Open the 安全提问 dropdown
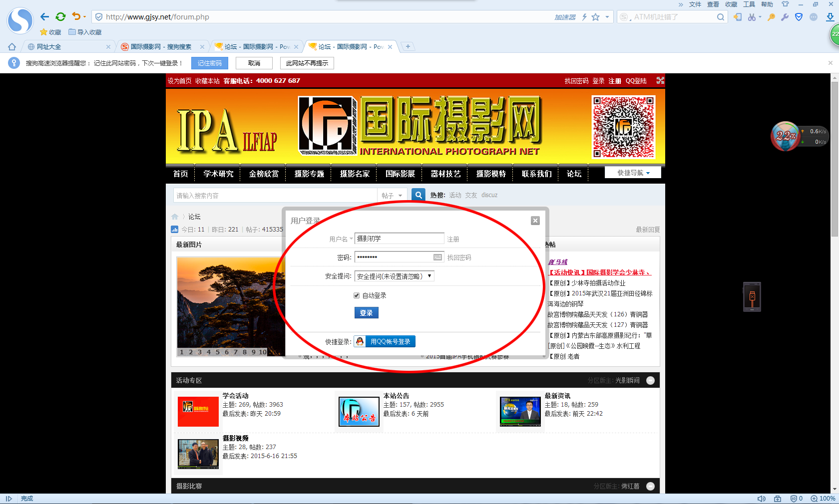Screen dimensions: 839x504 pyautogui.click(x=395, y=276)
